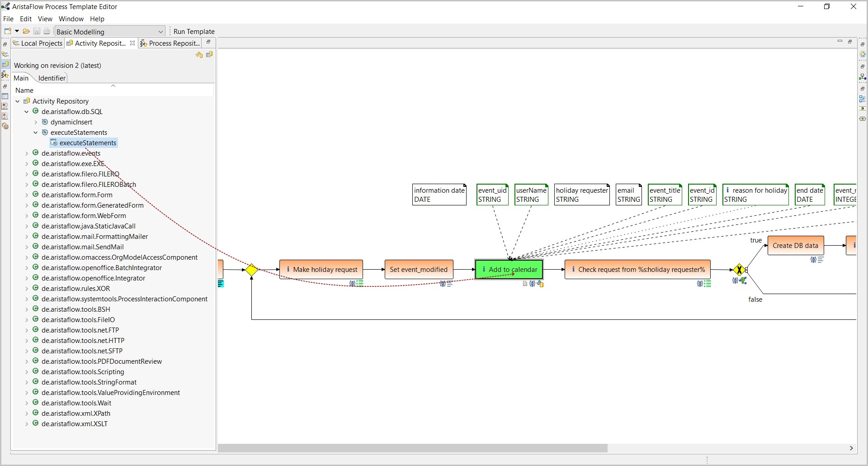
Task: Click the activity repository icon in left sidebar
Action: tap(5, 64)
